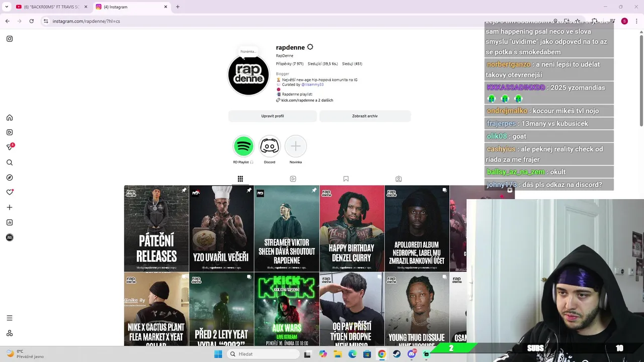Open the RD Playlist Spotify highlight
644x362 pixels.
click(x=244, y=146)
